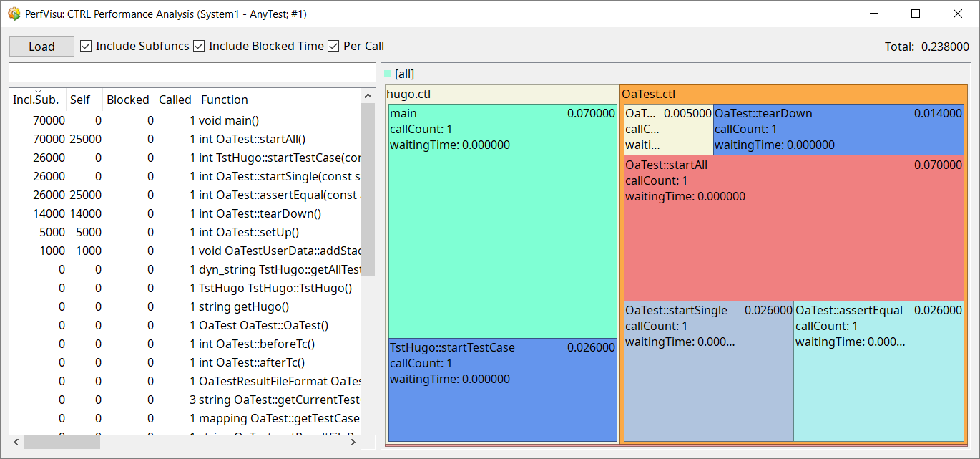Click the OaTest.ctl group header
The height and width of the screenshot is (459, 980).
(649, 94)
